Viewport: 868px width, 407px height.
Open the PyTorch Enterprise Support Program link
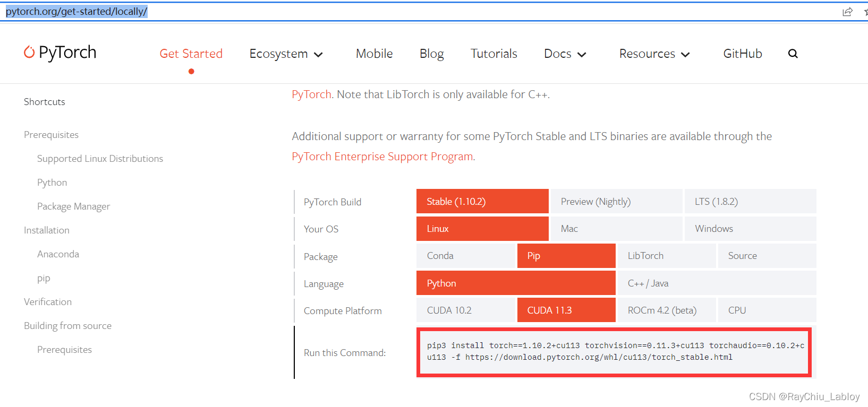tap(382, 157)
